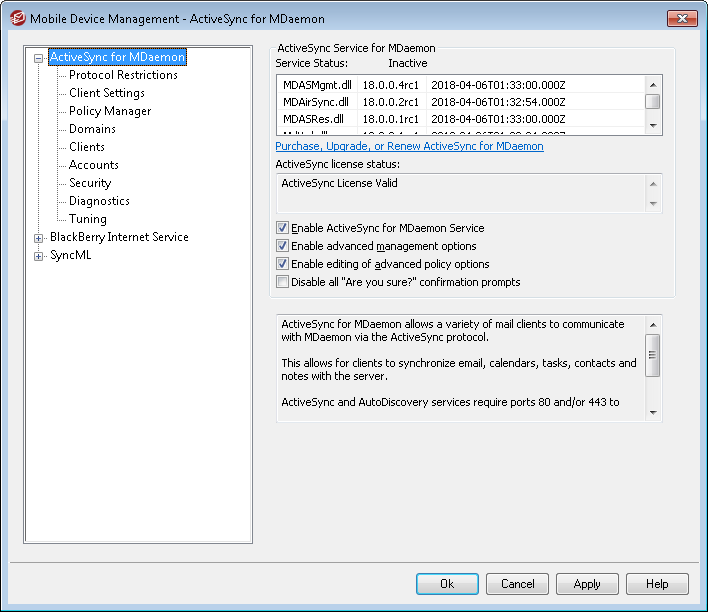Open Client Settings page
The height and width of the screenshot is (612, 708).
pyautogui.click(x=107, y=93)
